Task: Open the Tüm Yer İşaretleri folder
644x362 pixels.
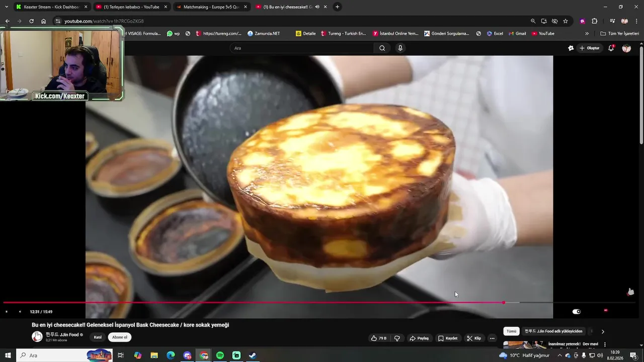Action: [620, 34]
